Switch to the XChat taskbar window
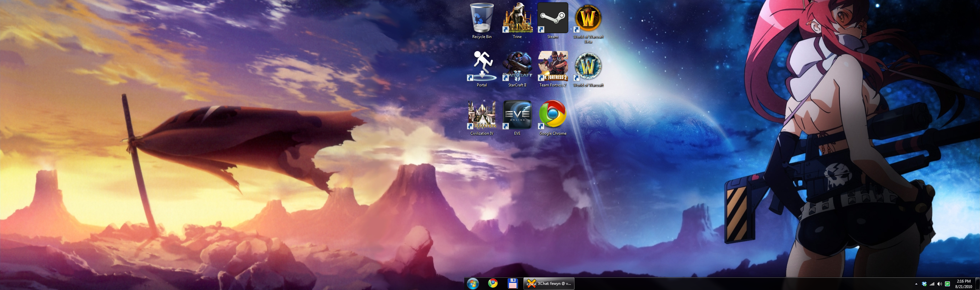The height and width of the screenshot is (290, 980). [x=549, y=284]
